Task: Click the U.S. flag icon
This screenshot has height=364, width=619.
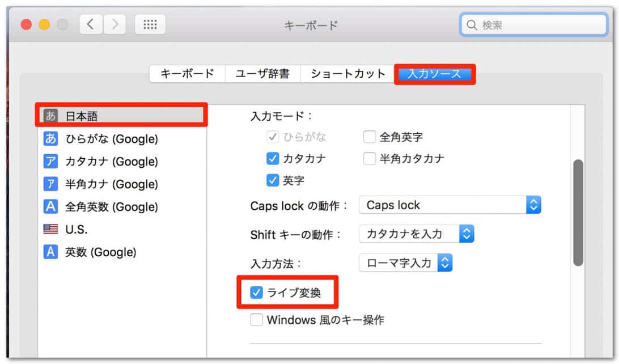Action: click(50, 229)
